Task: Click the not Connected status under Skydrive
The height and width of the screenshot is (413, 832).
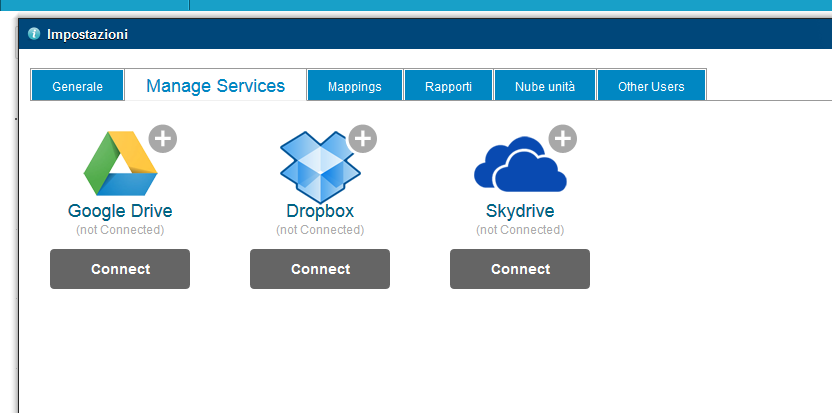Action: point(520,230)
